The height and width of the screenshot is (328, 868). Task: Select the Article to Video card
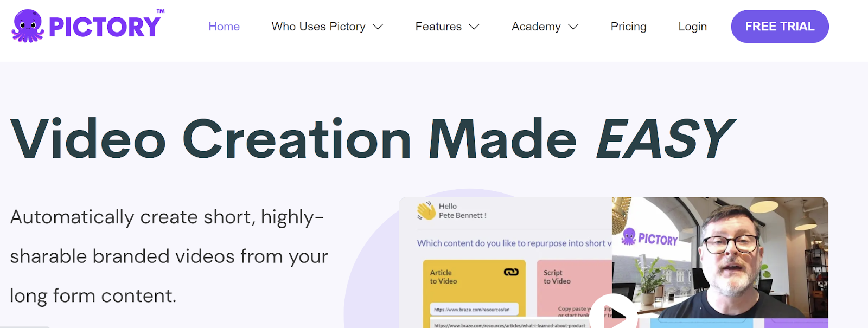474,293
